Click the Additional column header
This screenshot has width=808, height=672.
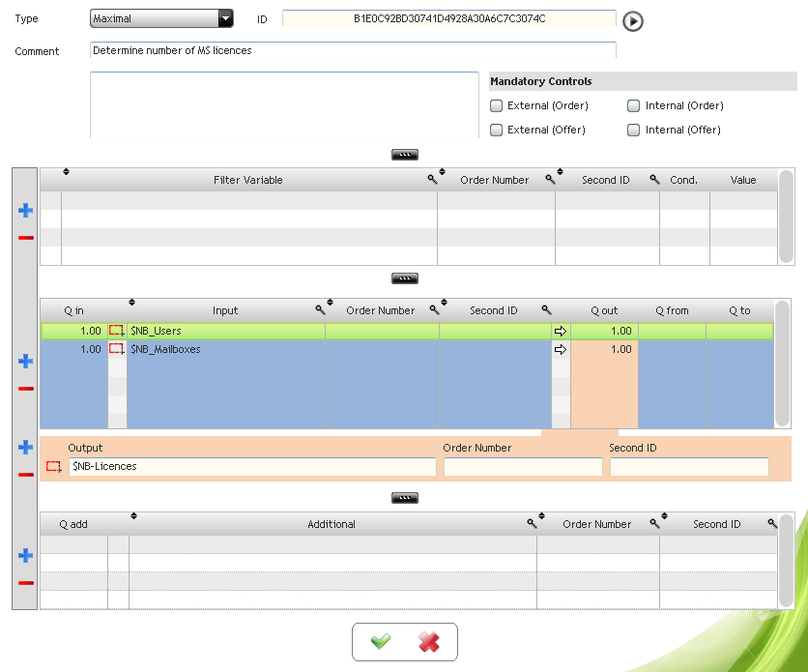coord(332,524)
